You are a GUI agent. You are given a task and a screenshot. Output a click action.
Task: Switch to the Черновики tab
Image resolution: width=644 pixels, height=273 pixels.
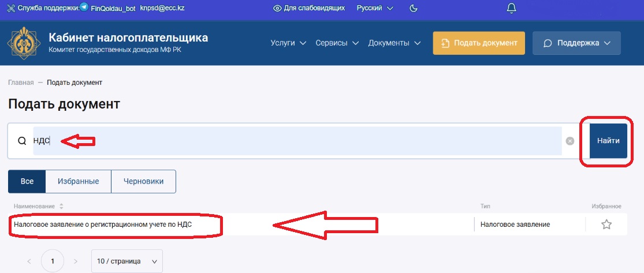click(x=143, y=181)
